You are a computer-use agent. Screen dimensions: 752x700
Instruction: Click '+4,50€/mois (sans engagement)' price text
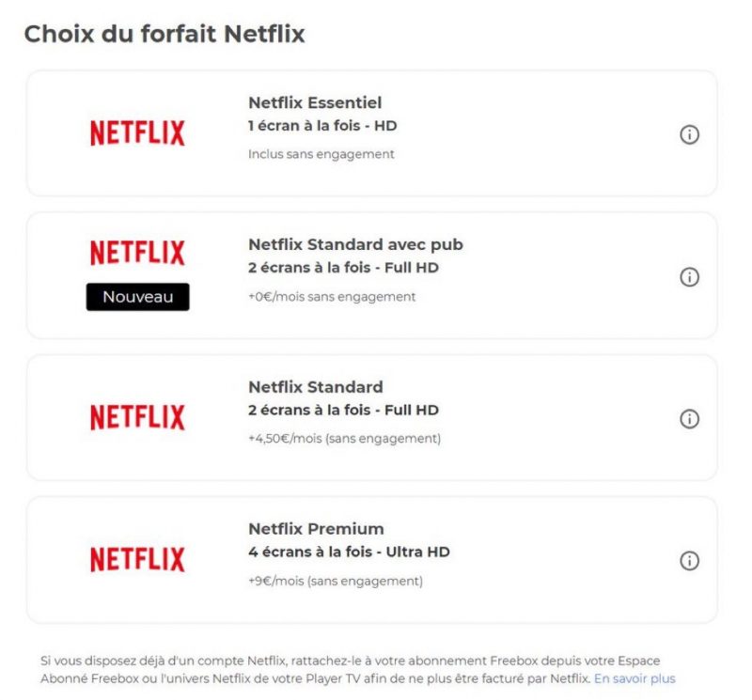pyautogui.click(x=344, y=439)
